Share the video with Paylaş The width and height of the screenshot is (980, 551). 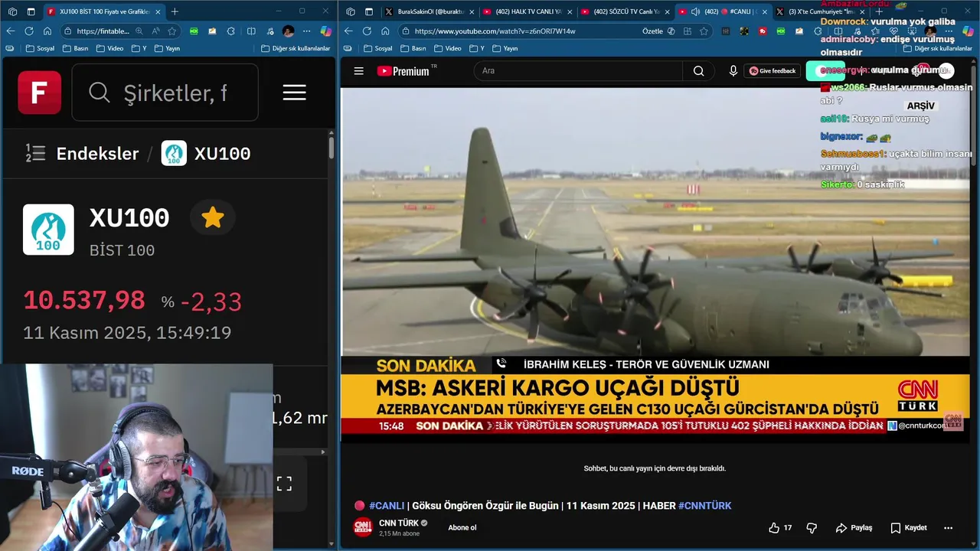(x=854, y=528)
